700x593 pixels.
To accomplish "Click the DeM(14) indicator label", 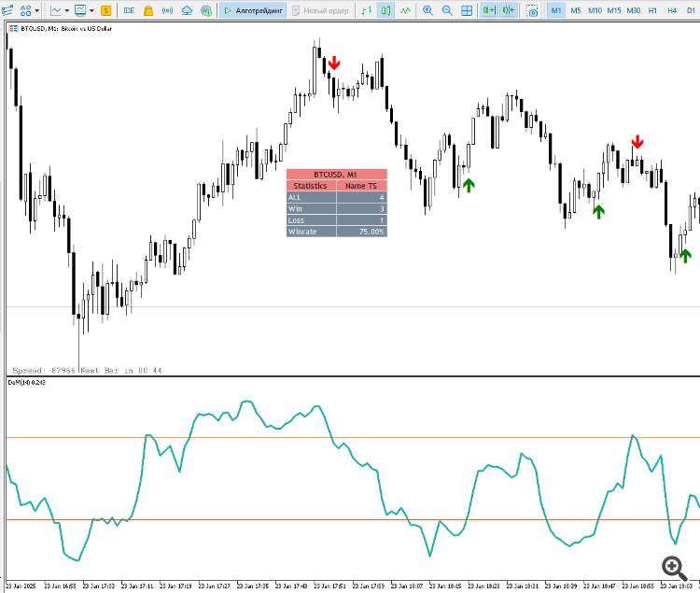I will click(26, 383).
